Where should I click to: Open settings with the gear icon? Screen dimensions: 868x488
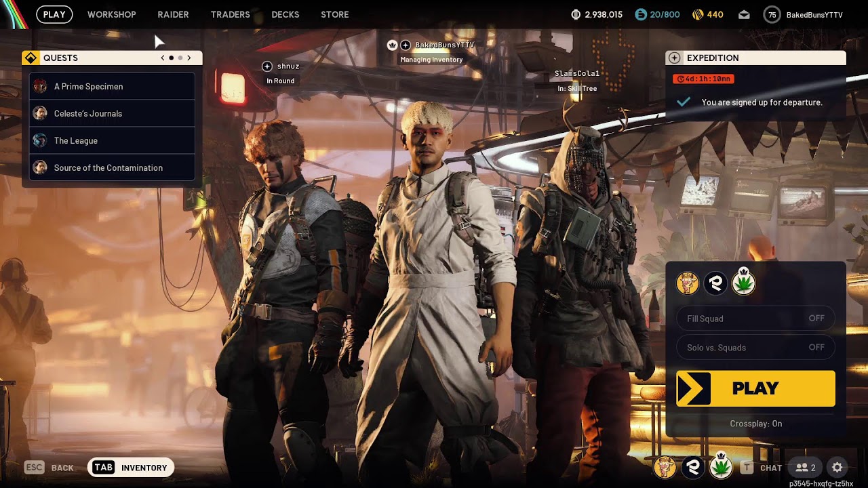click(x=837, y=468)
